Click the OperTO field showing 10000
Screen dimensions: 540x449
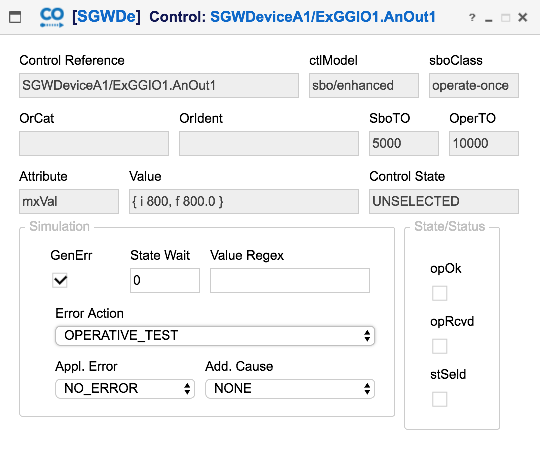tap(484, 143)
